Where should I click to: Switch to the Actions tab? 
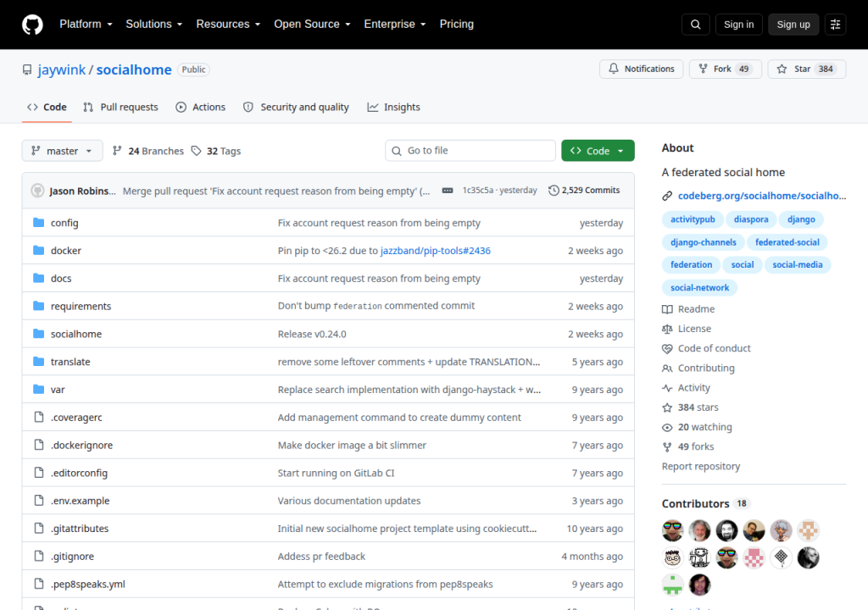(x=200, y=107)
